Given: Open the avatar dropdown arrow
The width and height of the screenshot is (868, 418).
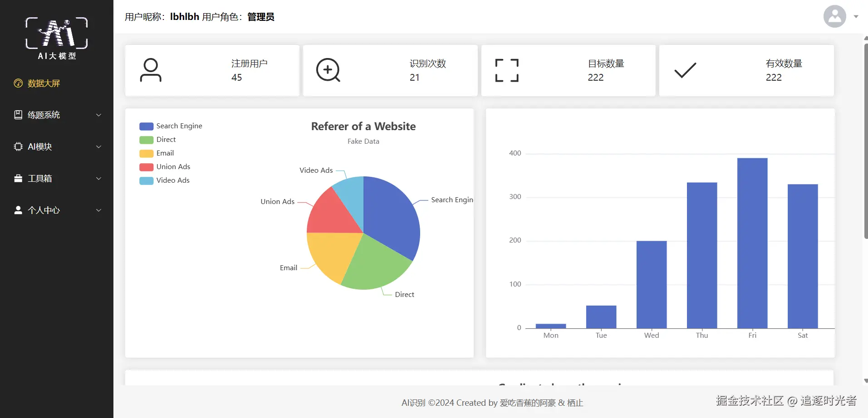Looking at the screenshot, I should (856, 17).
